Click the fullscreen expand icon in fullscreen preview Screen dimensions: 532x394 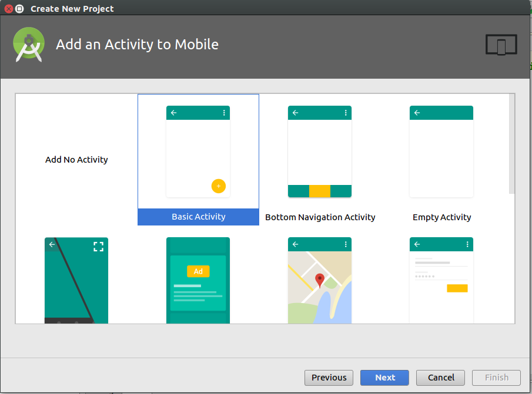click(x=98, y=247)
